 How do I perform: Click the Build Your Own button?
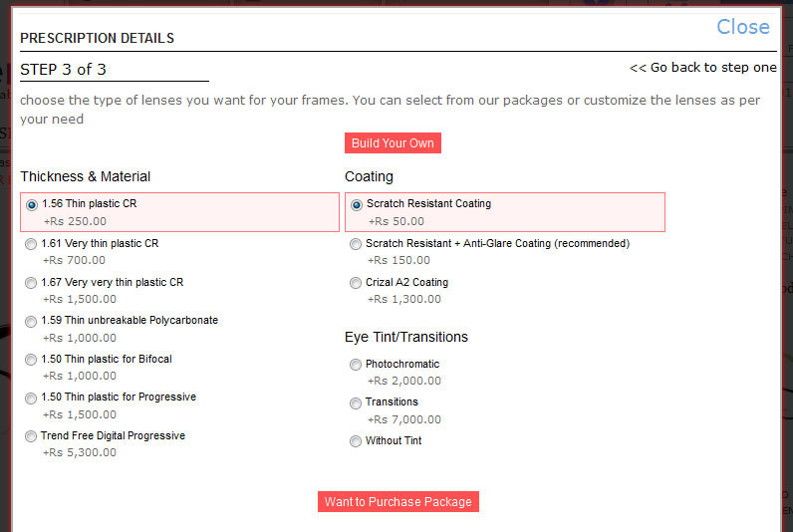pos(393,143)
